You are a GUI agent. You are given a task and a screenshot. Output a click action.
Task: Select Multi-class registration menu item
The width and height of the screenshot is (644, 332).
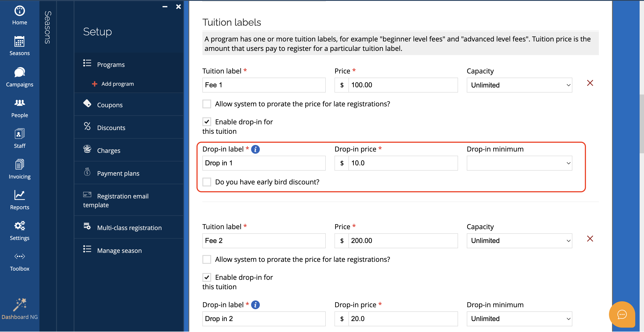click(x=129, y=228)
